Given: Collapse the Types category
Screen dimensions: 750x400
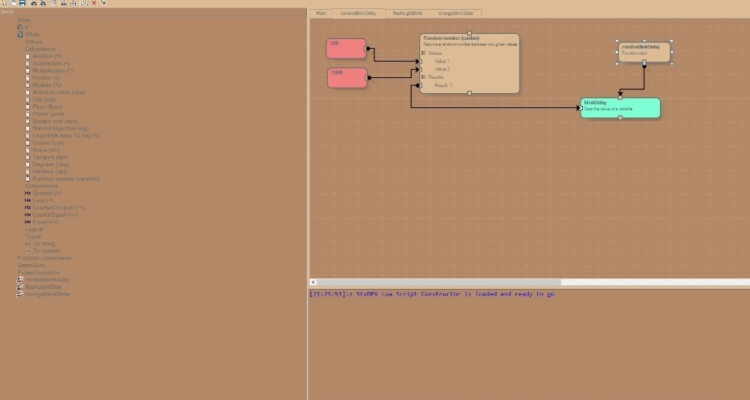Looking at the screenshot, I should pyautogui.click(x=33, y=236).
